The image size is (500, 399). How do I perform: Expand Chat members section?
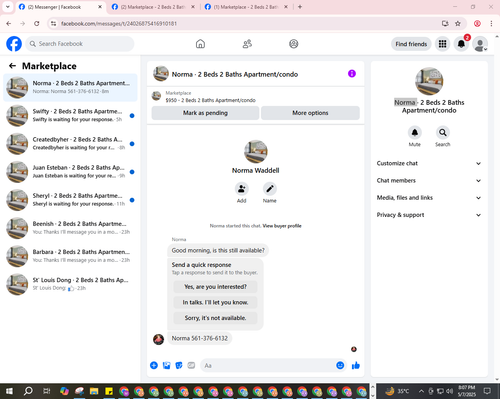pyautogui.click(x=429, y=180)
